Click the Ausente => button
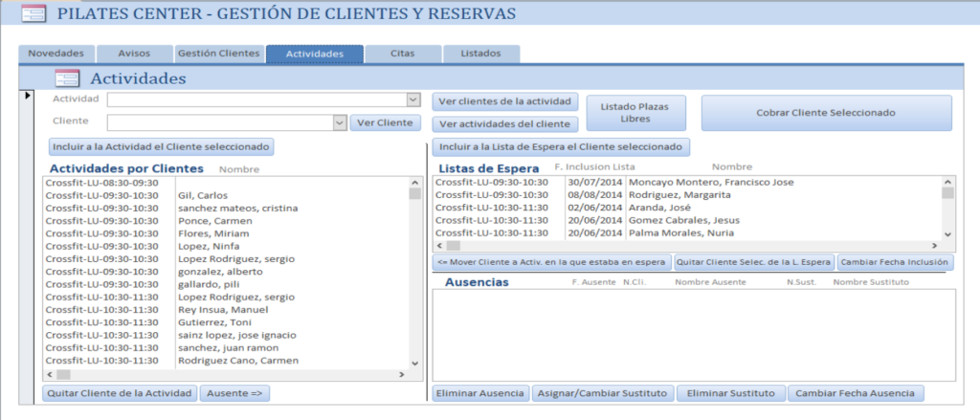 coord(234,393)
